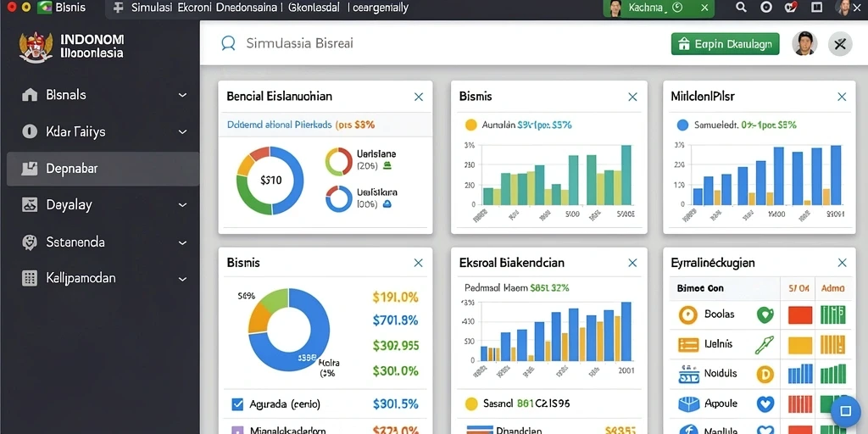Click the green heart icon beside Boolas
Screen dimensions: 868x434
(765, 315)
